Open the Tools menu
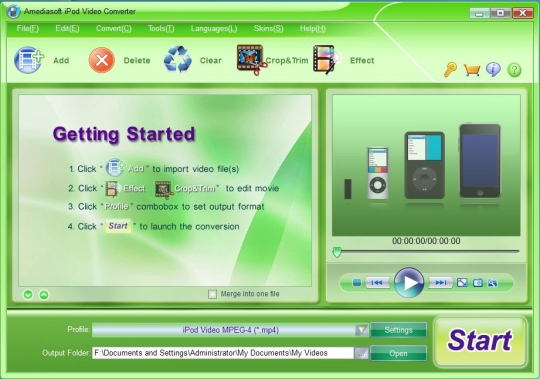The image size is (540, 379). tap(161, 29)
